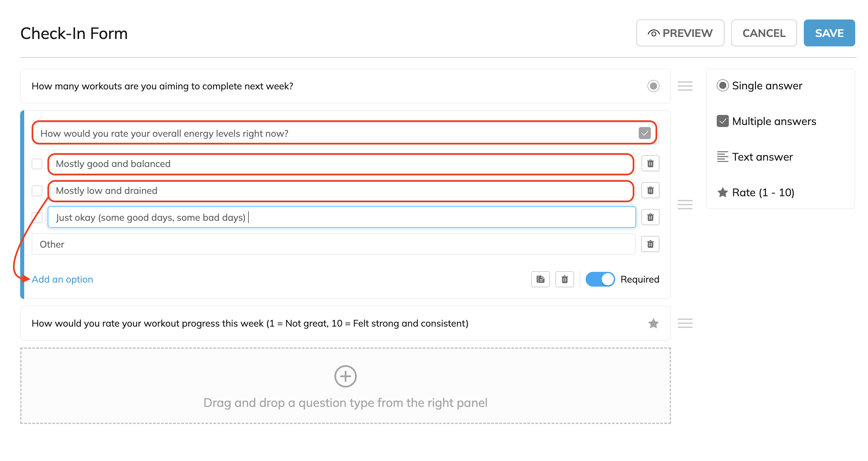Choose the Rate (1 - 10) question type

pos(755,193)
